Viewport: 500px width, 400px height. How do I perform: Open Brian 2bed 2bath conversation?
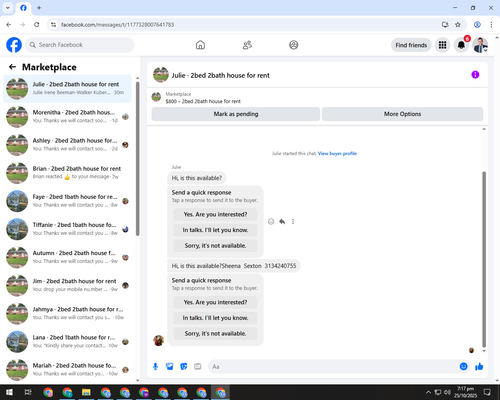point(68,173)
